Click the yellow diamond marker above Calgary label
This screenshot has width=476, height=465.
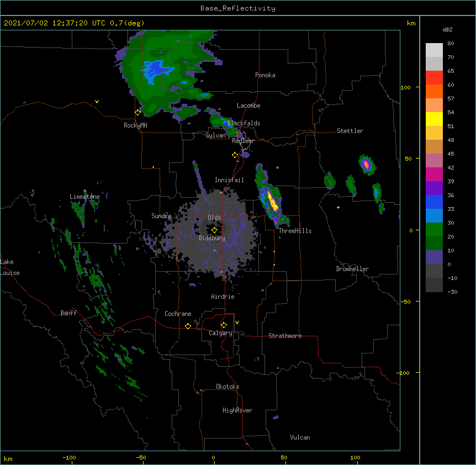pyautogui.click(x=224, y=325)
